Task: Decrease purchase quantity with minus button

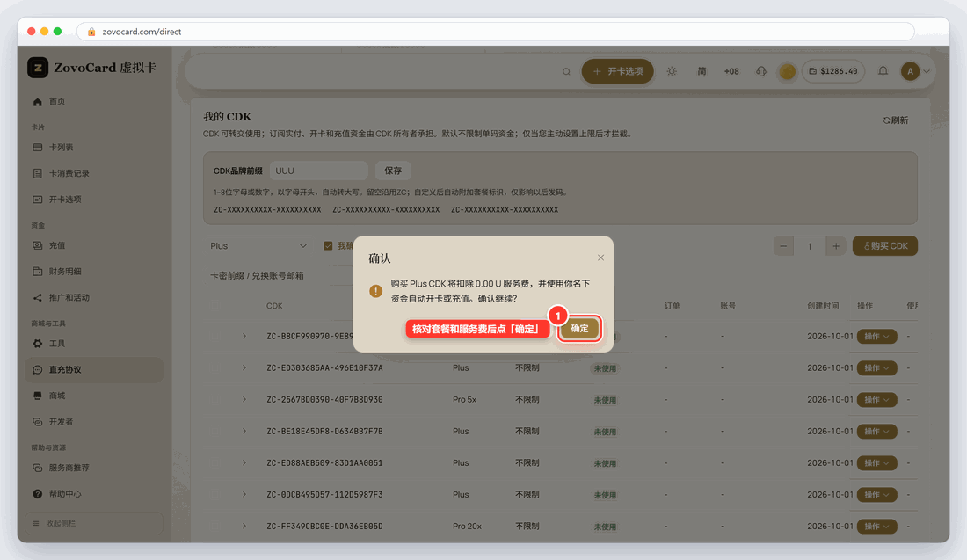Action: pos(783,246)
